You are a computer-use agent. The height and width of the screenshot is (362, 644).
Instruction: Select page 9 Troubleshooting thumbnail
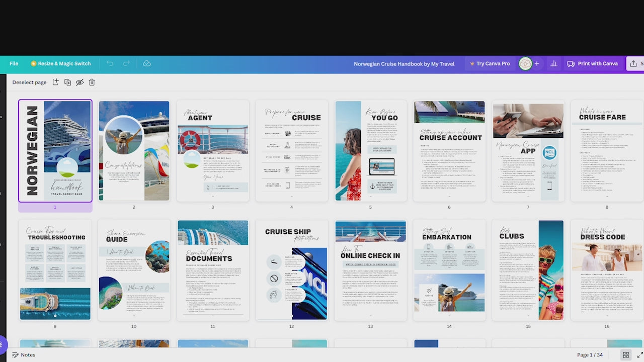click(55, 270)
